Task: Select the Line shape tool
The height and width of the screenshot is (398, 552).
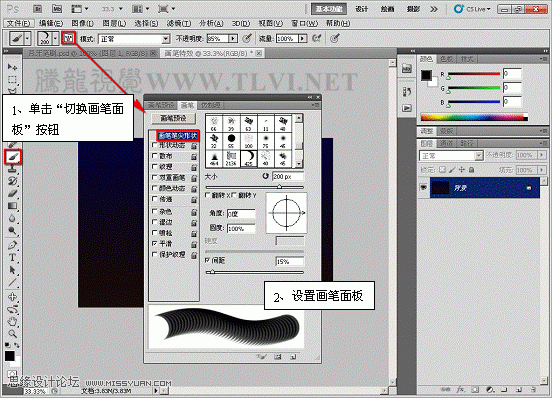Action: click(x=12, y=282)
